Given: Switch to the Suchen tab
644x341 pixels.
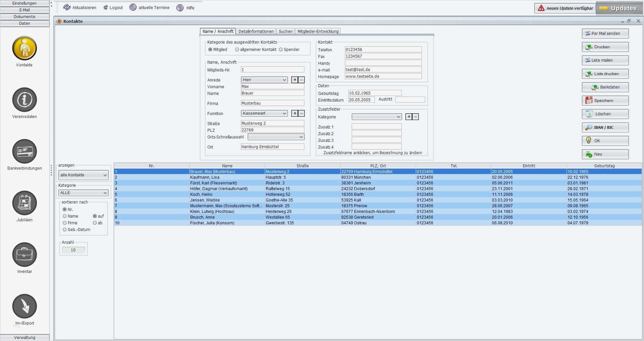Looking at the screenshot, I should click(x=286, y=31).
